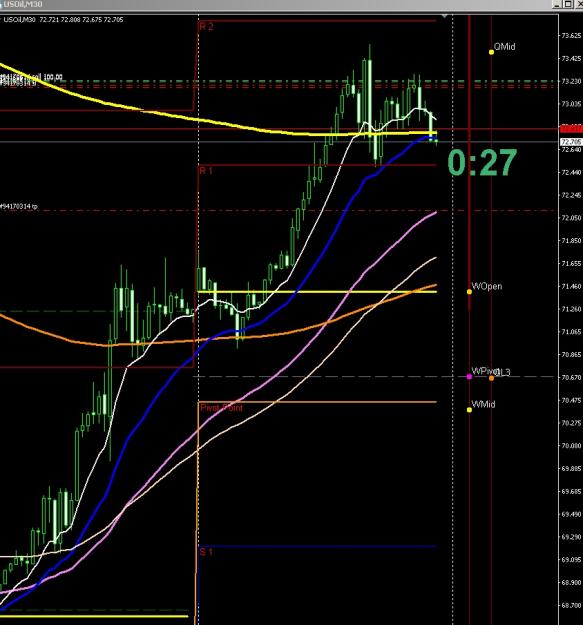Select the S 1 support label

206,552
